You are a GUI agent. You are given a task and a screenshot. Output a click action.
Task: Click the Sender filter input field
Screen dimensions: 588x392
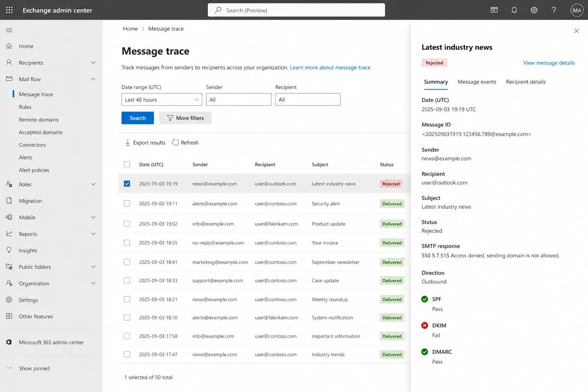click(238, 100)
